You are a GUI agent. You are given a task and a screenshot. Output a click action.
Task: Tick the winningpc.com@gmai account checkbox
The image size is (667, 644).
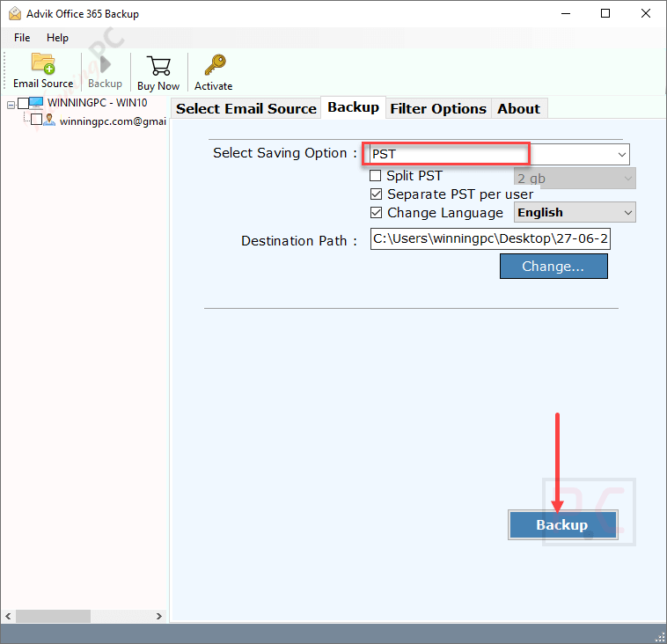click(37, 120)
